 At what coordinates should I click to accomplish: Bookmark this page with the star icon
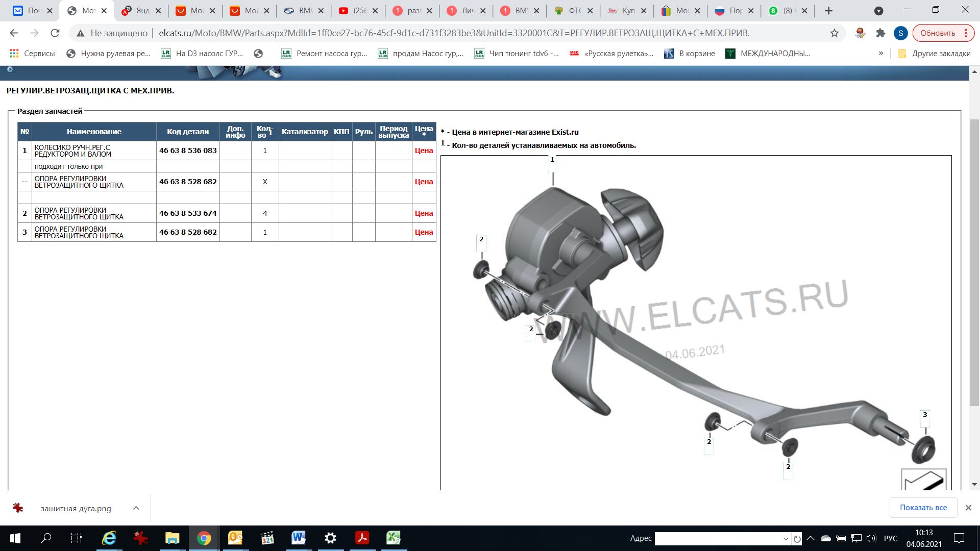click(x=835, y=33)
